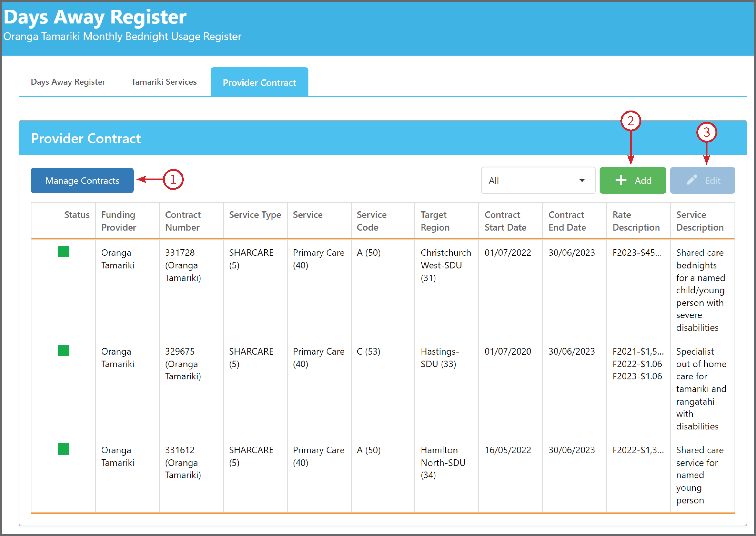The width and height of the screenshot is (756, 536).
Task: Click green status square for contract 331612
Action: 63,449
